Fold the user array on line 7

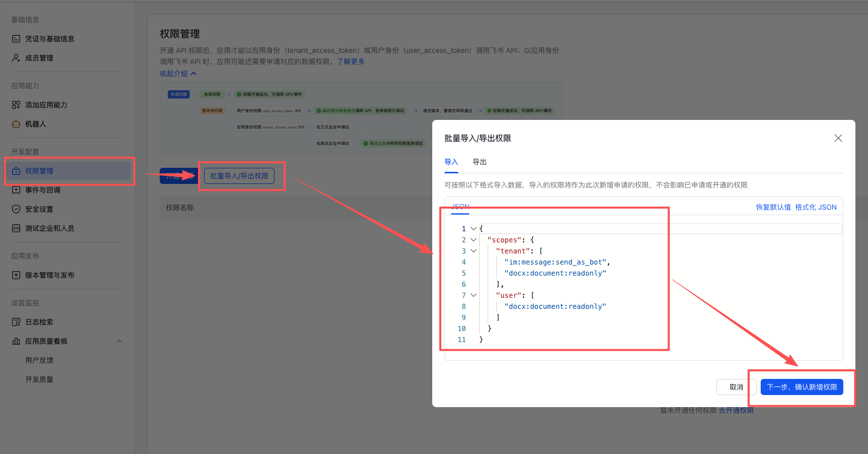click(474, 295)
